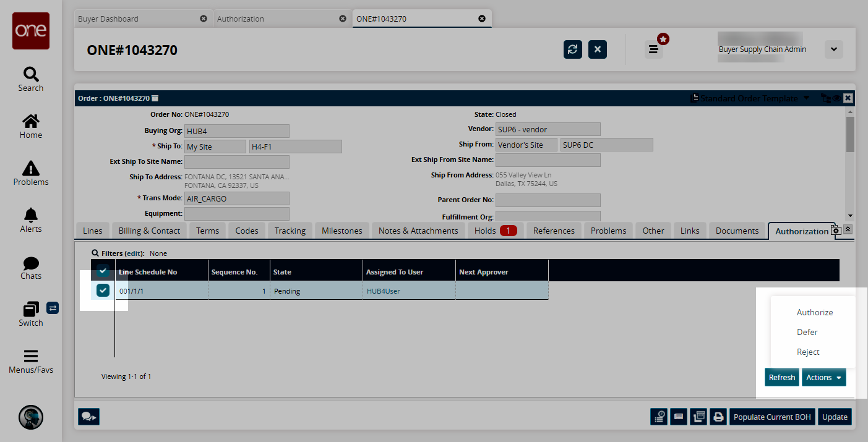Click the Refresh button above the toolbar
868x442 pixels.
[781, 377]
